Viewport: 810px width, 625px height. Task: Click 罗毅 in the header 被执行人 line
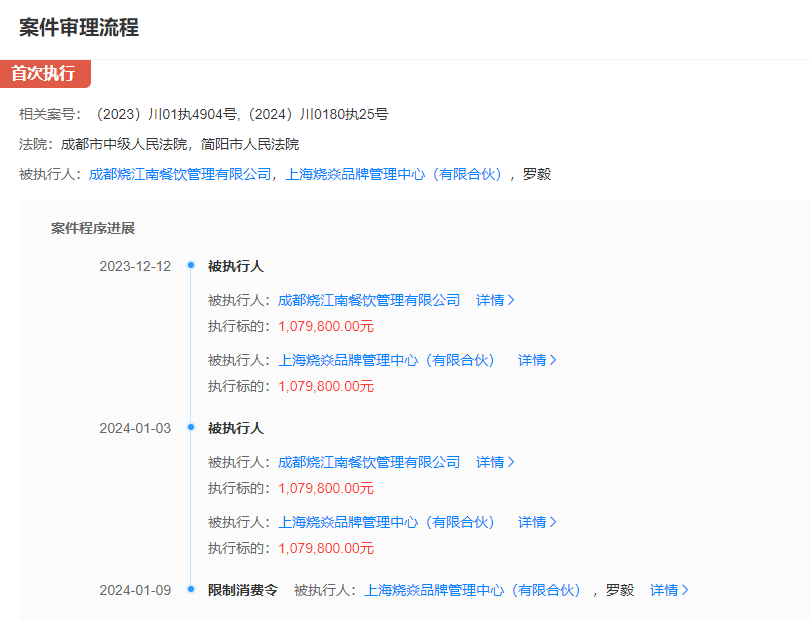click(x=536, y=174)
